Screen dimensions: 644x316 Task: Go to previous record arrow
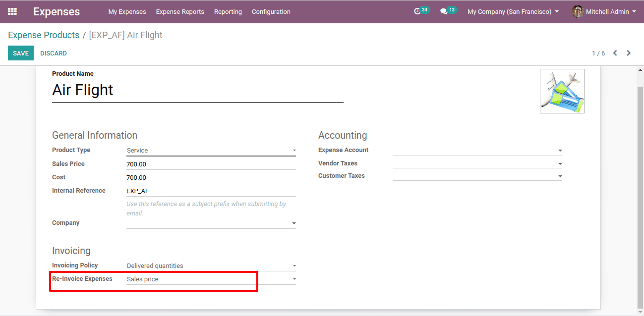point(615,53)
